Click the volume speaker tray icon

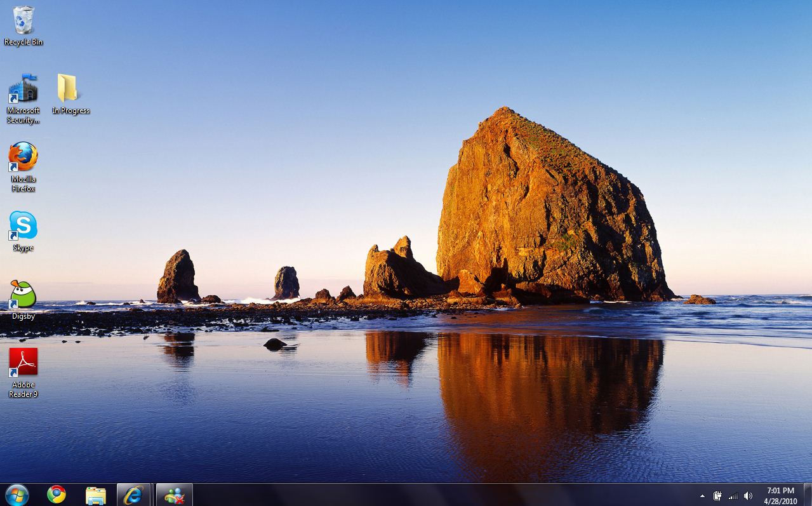(x=749, y=496)
